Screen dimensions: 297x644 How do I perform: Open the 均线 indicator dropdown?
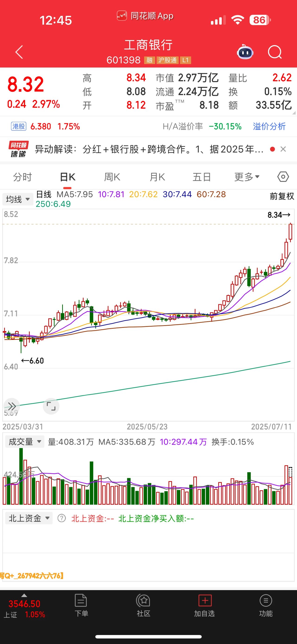[18, 199]
